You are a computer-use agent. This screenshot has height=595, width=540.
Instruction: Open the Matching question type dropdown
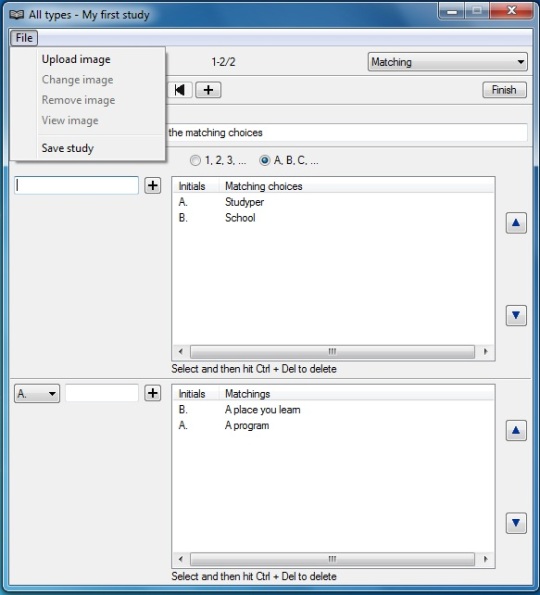pyautogui.click(x=447, y=62)
